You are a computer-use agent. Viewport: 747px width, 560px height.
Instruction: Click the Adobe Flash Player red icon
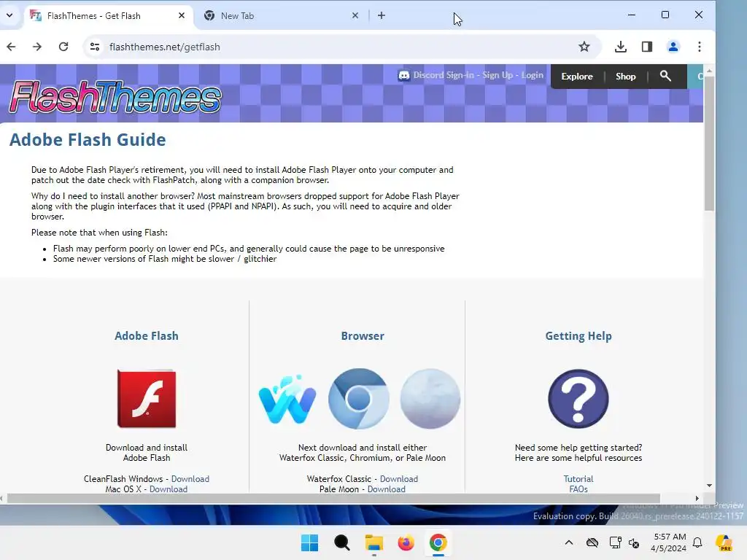[147, 399]
